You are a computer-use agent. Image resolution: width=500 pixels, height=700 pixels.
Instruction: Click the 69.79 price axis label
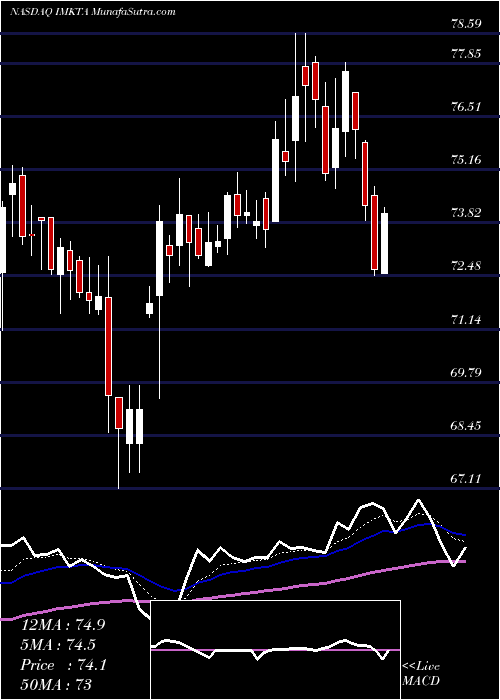[466, 372]
